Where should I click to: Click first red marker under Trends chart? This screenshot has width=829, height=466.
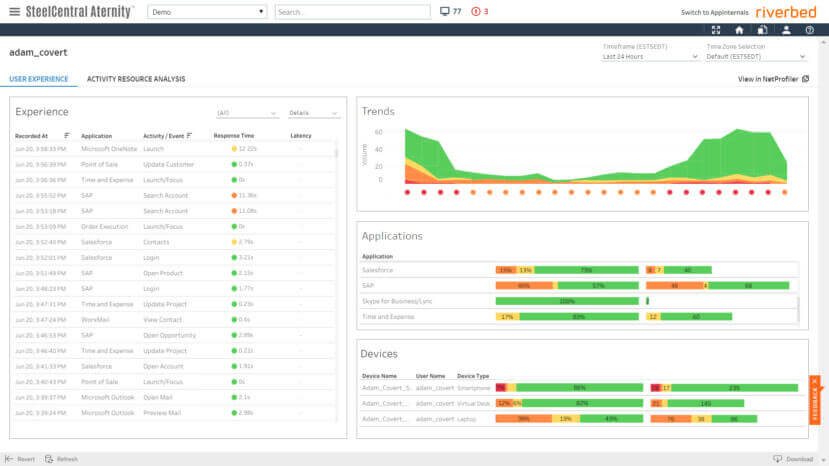tap(407, 193)
